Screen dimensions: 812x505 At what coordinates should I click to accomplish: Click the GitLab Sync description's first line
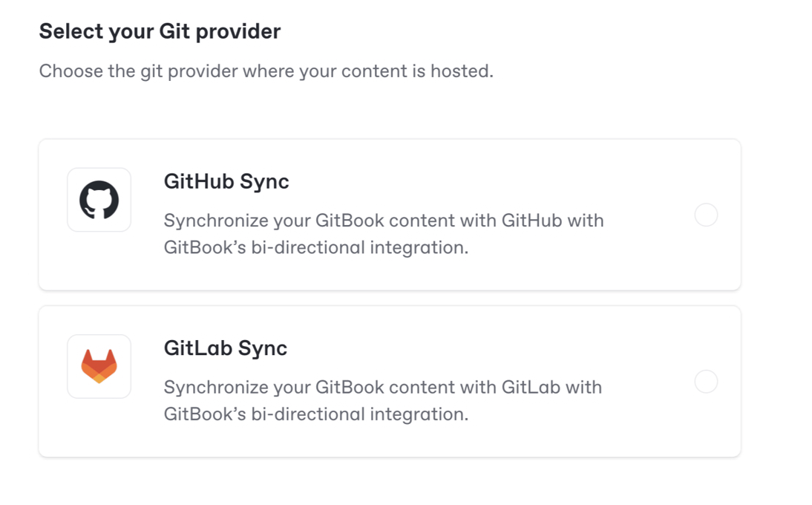(383, 387)
